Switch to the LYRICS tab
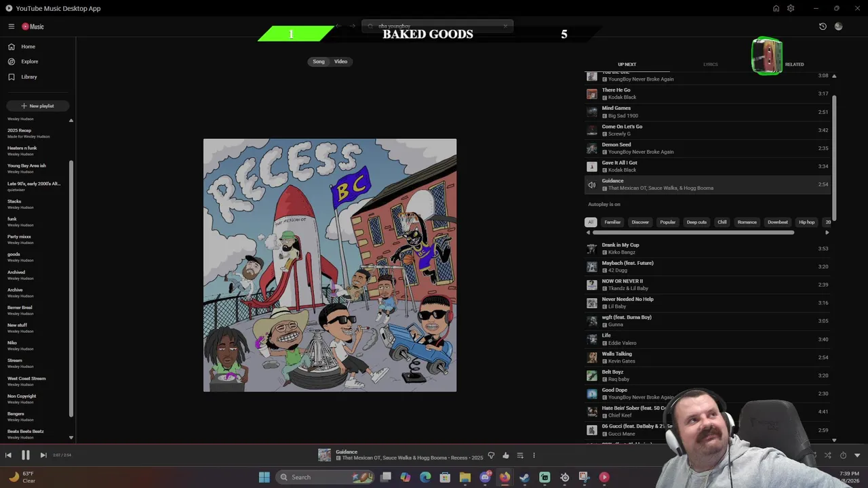The image size is (868, 488). [710, 64]
